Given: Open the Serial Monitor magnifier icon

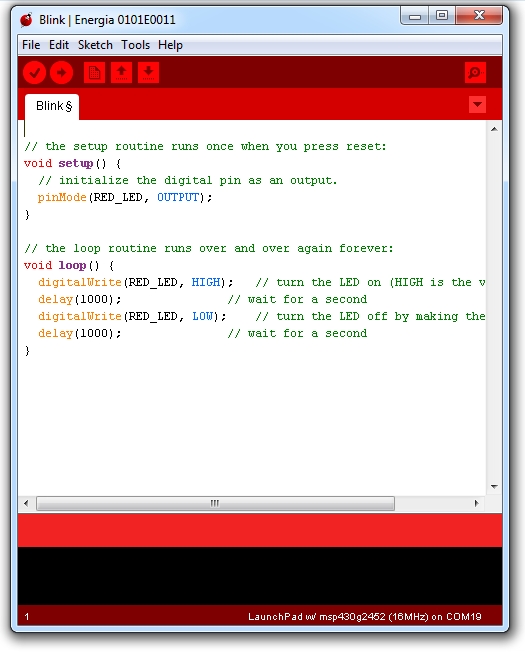Looking at the screenshot, I should [x=475, y=73].
